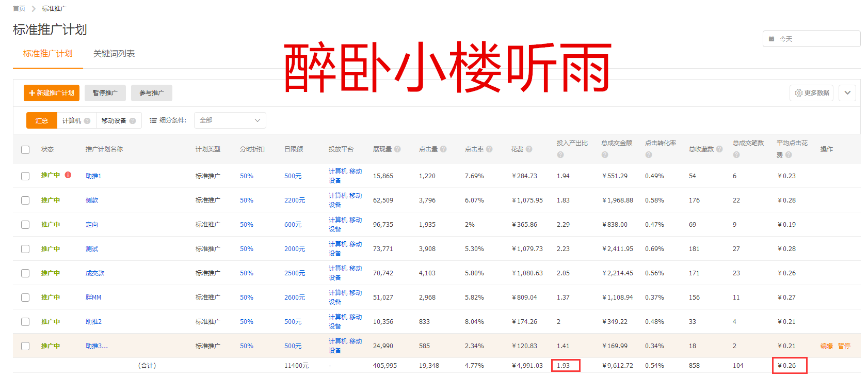Click the 参与推广 button
Image resolution: width=868 pixels, height=374 pixels.
(152, 93)
